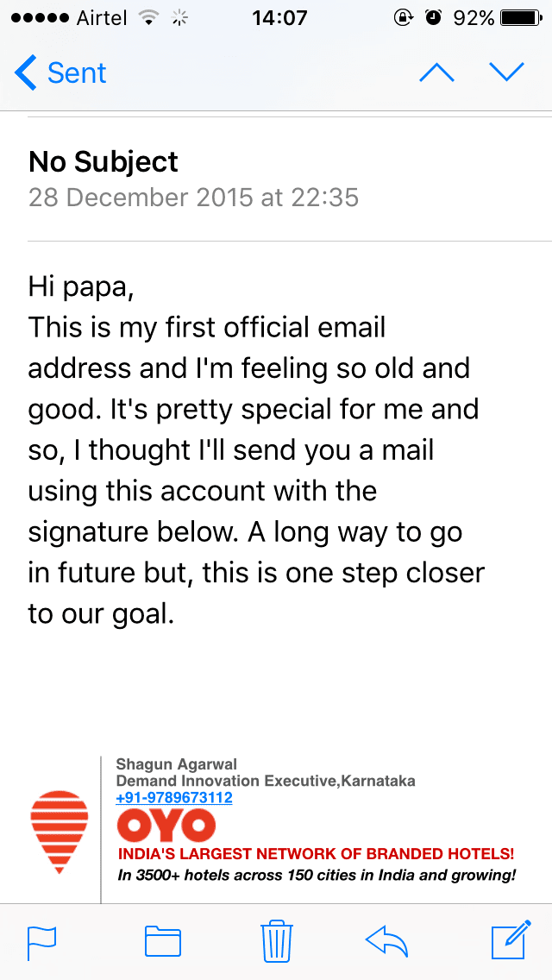
Task: Go to next message with down arrow
Action: click(x=506, y=72)
